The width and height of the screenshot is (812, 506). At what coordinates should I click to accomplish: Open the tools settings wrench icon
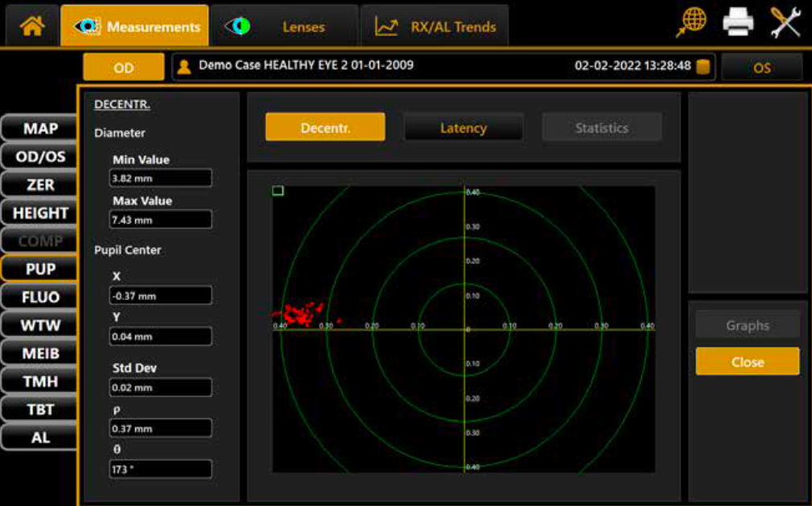click(x=785, y=23)
